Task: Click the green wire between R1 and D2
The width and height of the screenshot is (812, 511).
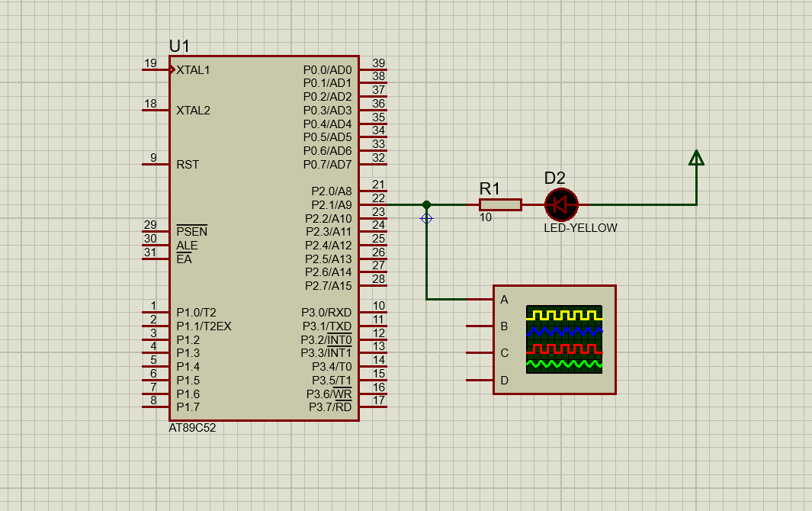Action: point(534,204)
